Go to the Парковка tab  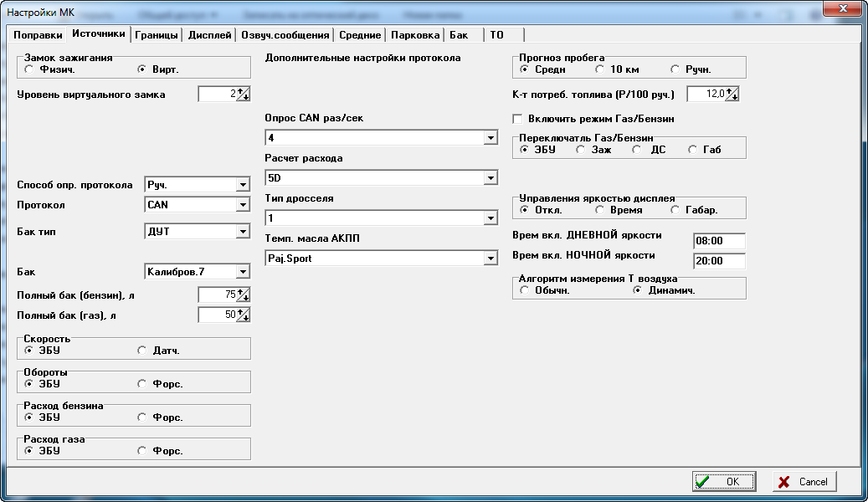click(x=415, y=35)
